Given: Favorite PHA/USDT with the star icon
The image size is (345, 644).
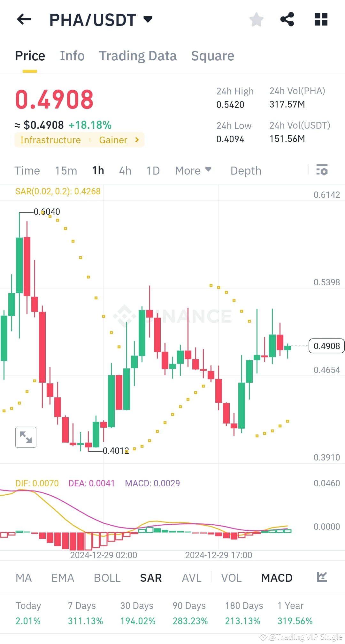Looking at the screenshot, I should [257, 20].
